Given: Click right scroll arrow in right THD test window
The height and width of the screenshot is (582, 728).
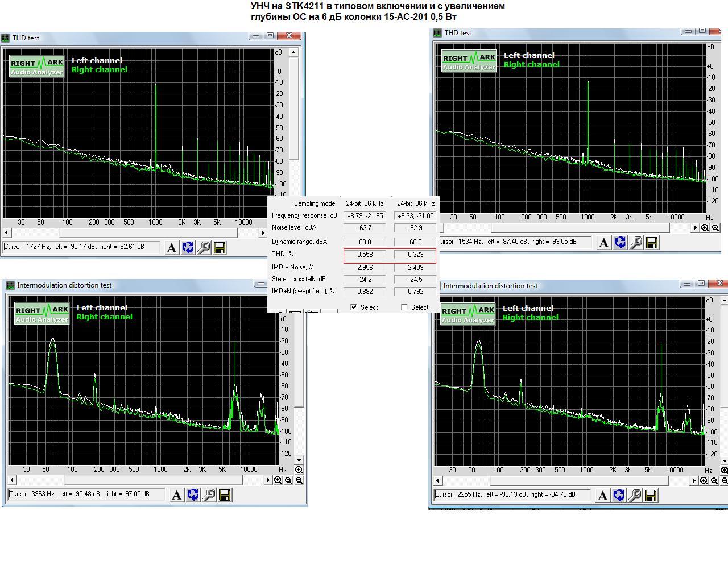Looking at the screenshot, I should pyautogui.click(x=695, y=228).
